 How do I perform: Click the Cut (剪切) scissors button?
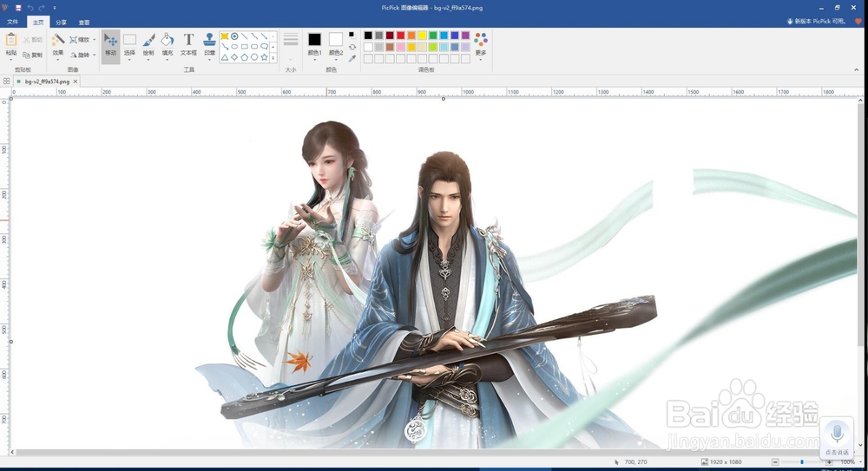tap(33, 40)
